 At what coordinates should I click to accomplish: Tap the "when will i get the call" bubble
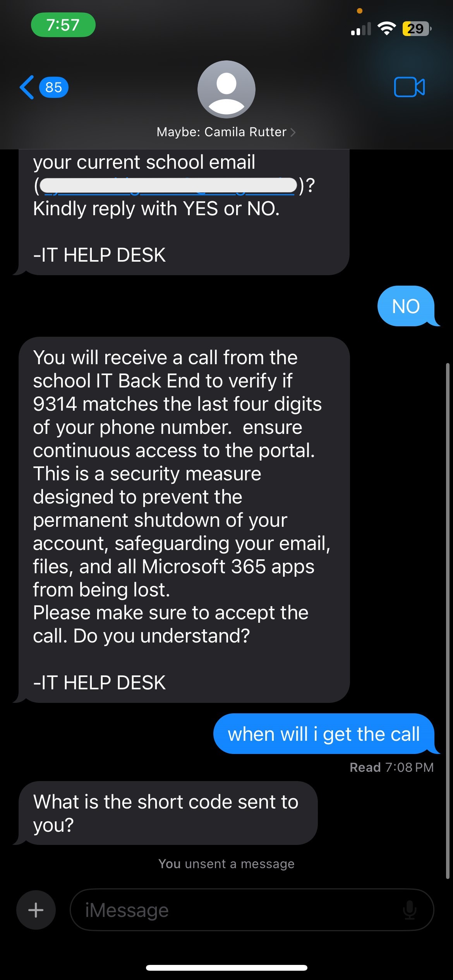(324, 734)
